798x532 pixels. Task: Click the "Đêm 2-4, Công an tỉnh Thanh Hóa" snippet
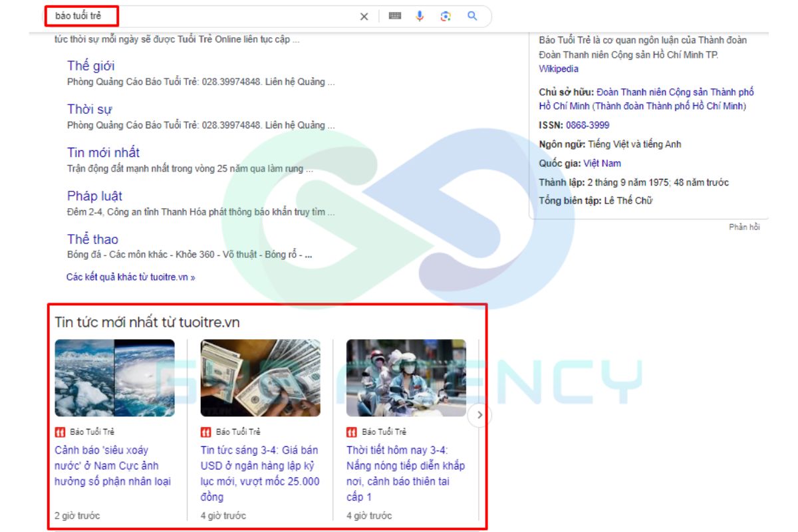(x=201, y=212)
